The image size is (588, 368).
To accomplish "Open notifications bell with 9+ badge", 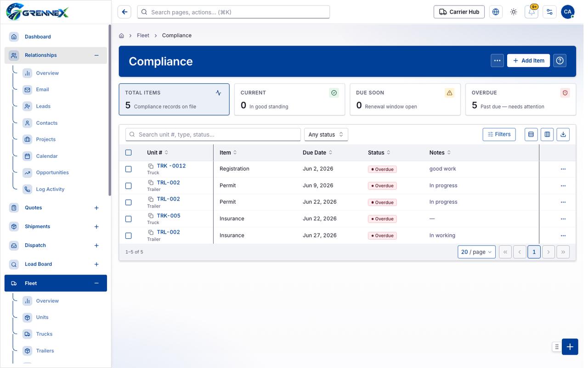I will [532, 12].
